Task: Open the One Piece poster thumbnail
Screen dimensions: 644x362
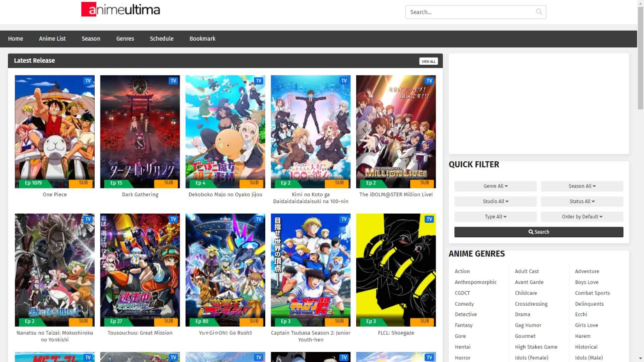Action: pos(55,132)
